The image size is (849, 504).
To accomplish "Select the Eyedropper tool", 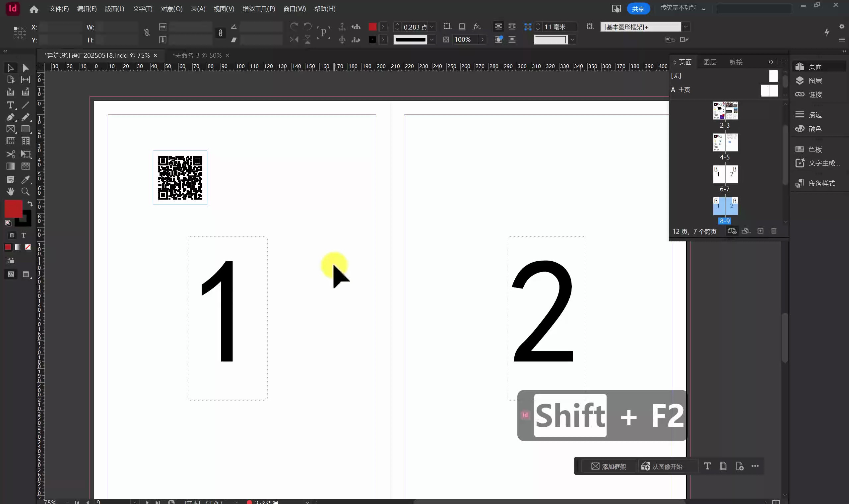I will tap(26, 179).
